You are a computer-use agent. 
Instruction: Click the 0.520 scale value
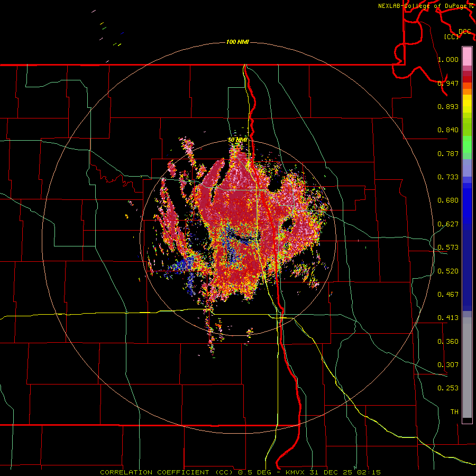coord(448,271)
